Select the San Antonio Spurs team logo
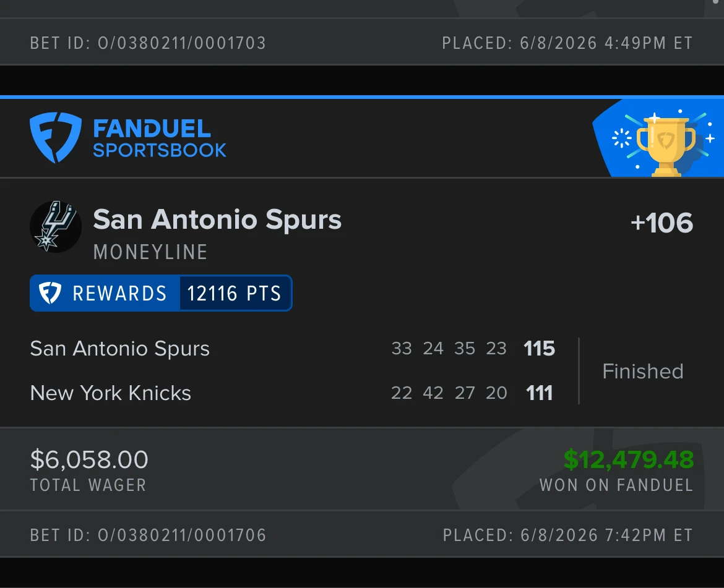The height and width of the screenshot is (588, 724). [56, 226]
